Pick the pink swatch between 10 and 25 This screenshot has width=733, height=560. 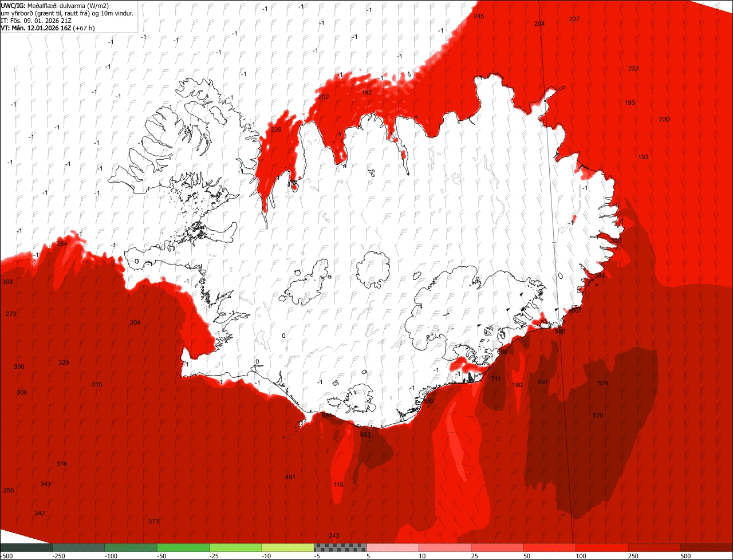[445, 547]
